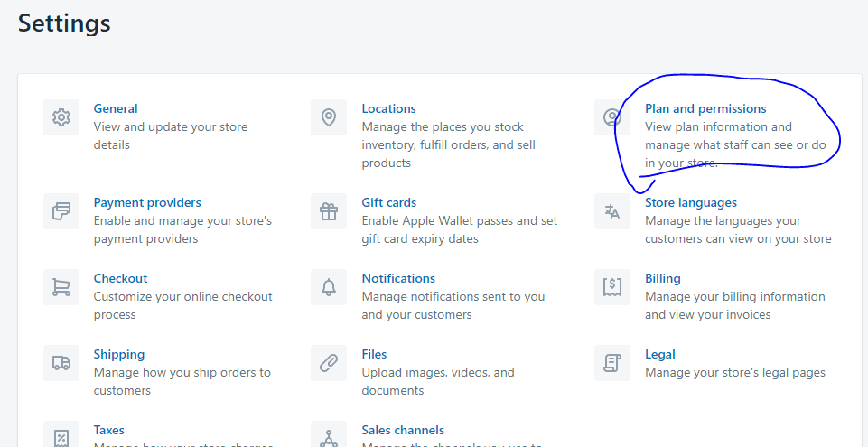Click the Shipping truck icon
The image size is (868, 447).
[61, 363]
